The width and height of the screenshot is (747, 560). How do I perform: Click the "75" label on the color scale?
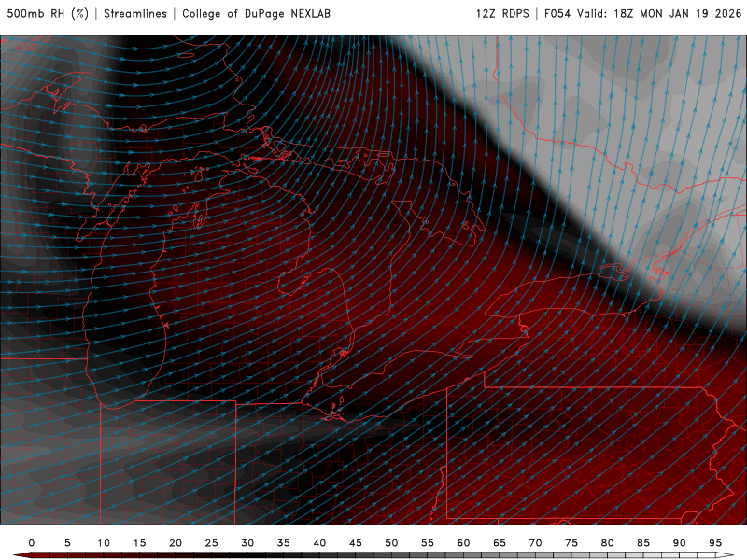click(x=571, y=543)
